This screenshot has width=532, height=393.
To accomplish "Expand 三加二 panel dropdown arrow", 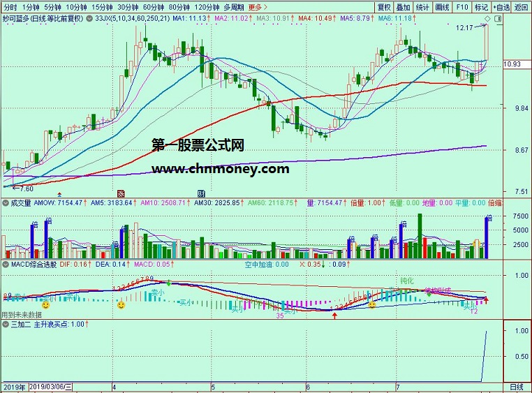I will pyautogui.click(x=6, y=324).
